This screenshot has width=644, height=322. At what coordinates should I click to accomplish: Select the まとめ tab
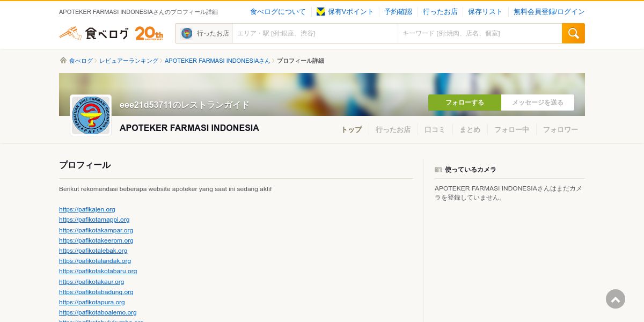[470, 129]
